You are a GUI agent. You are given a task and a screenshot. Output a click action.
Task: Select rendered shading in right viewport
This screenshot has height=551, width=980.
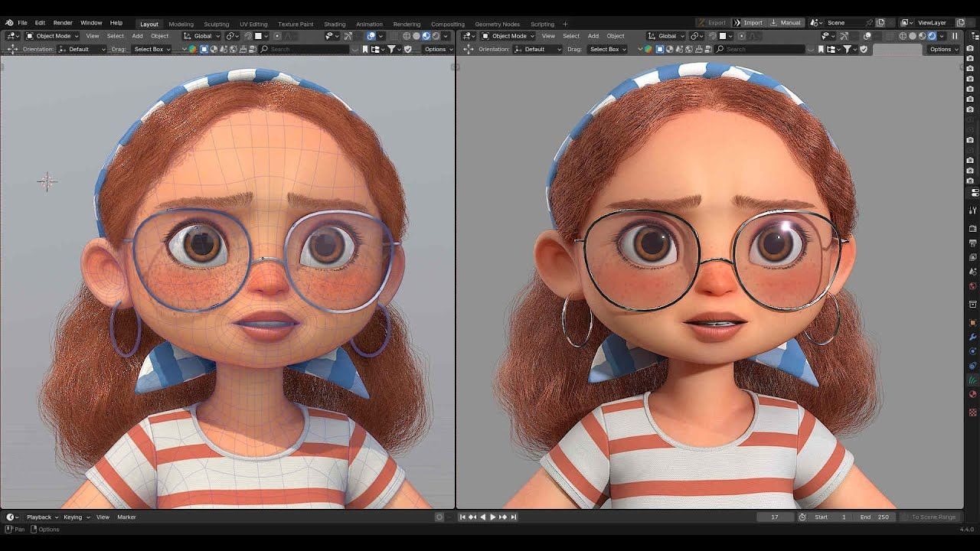pos(932,36)
